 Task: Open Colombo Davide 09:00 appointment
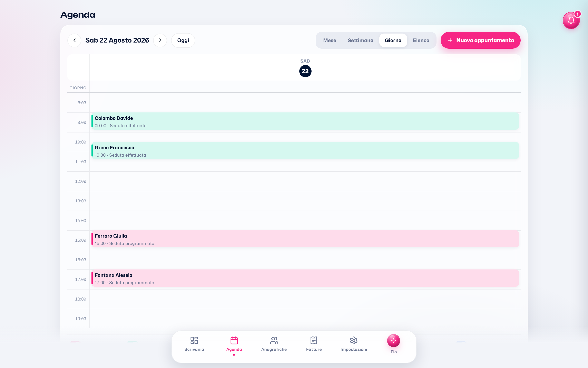(x=305, y=121)
